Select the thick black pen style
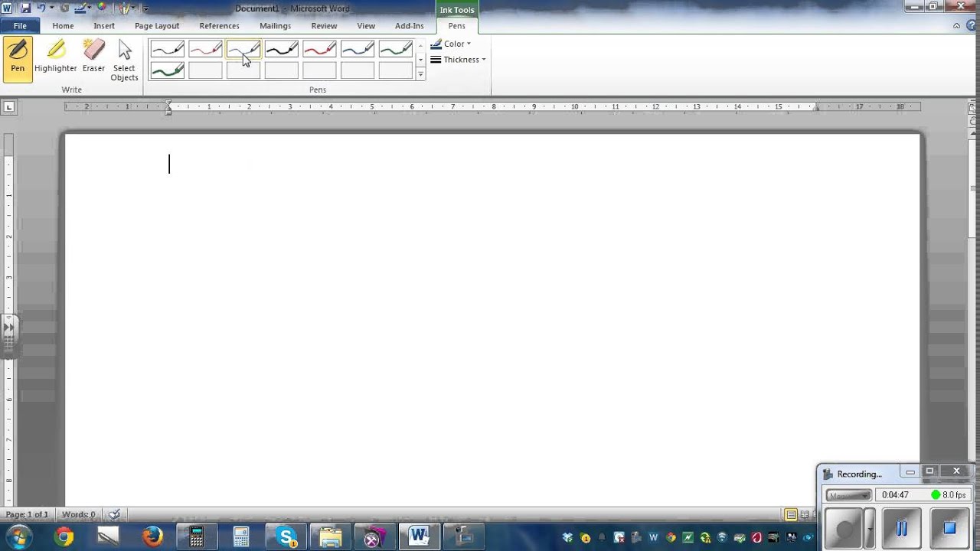The width and height of the screenshot is (980, 551). [282, 51]
